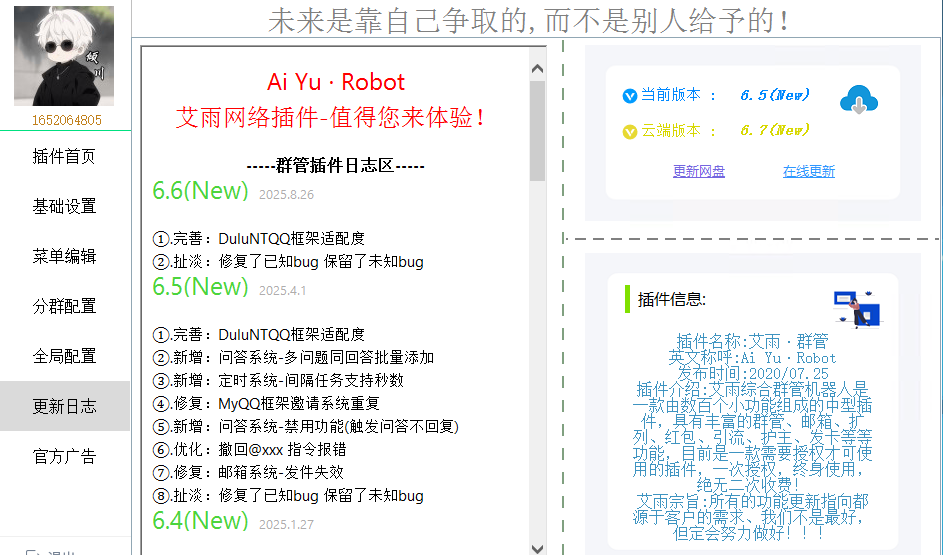943x555 pixels.
Task: Click the blue current version (当前版本) icon
Action: point(629,96)
